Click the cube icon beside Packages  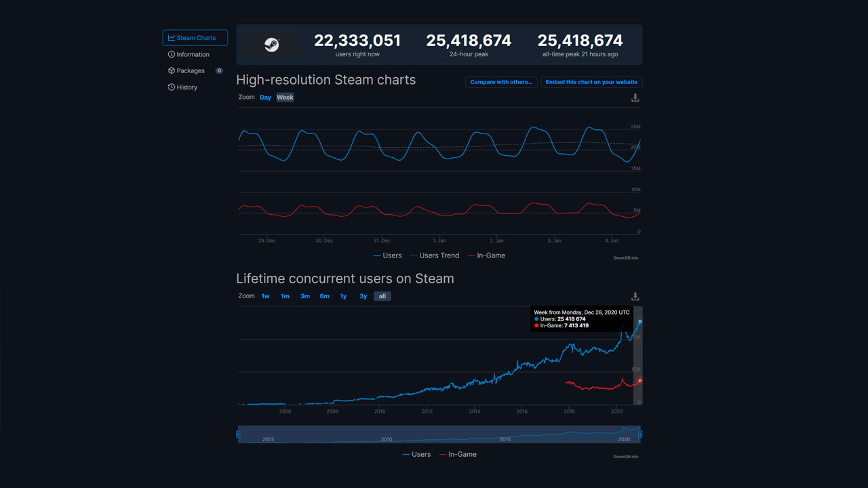(x=172, y=70)
